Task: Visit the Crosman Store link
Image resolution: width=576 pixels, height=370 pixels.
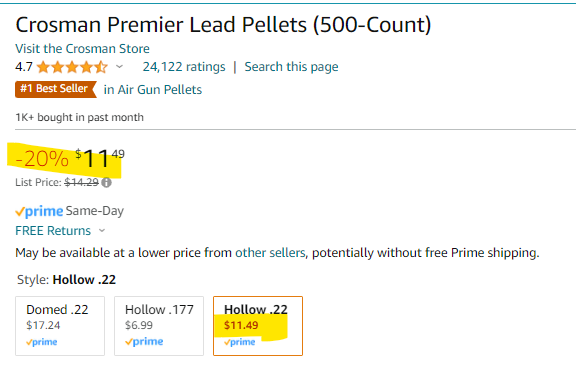Action: (x=82, y=49)
